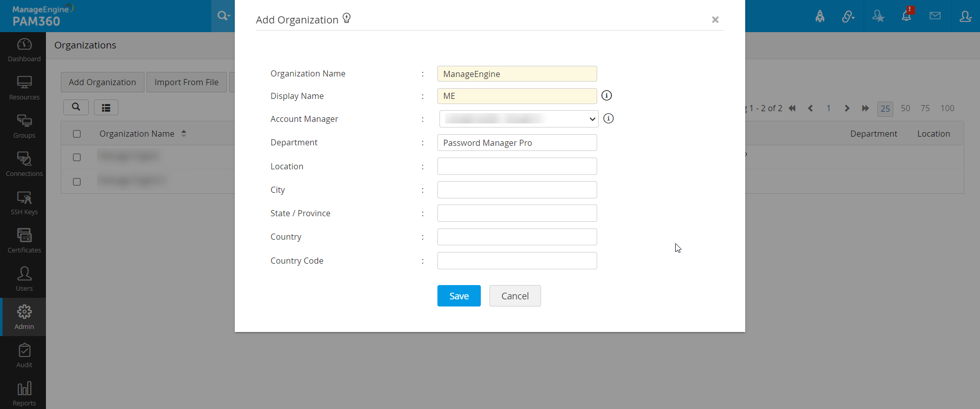Image resolution: width=980 pixels, height=409 pixels.
Task: Click the Location column header
Action: tap(934, 134)
